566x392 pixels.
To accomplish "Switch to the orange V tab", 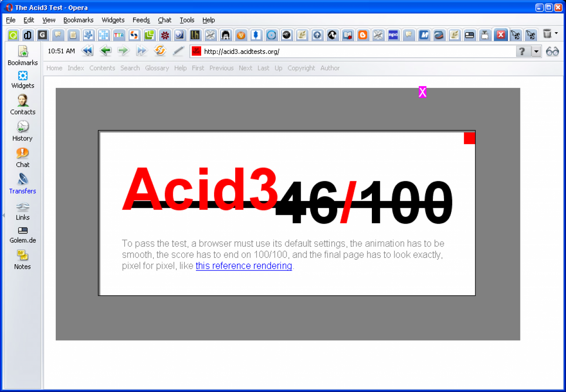I will click(241, 35).
